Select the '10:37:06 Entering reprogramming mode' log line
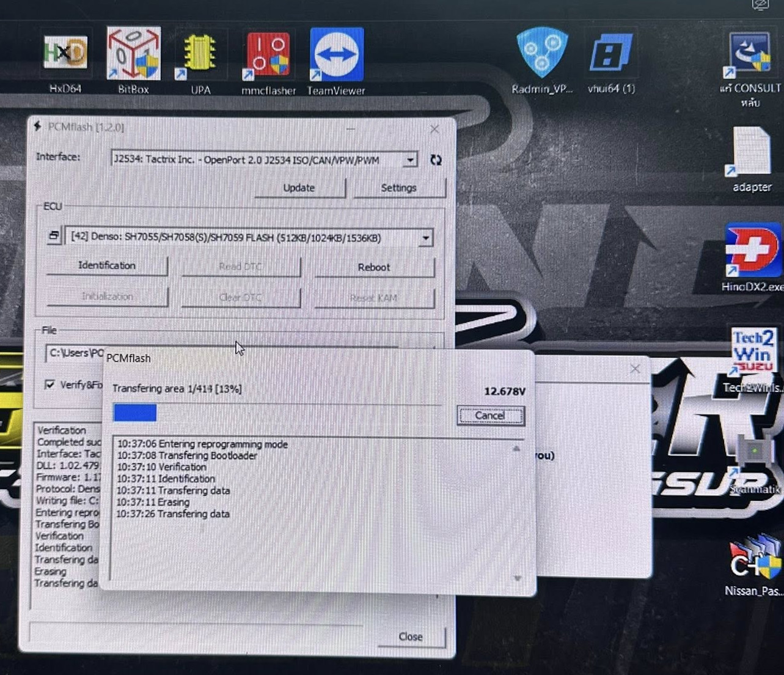Viewport: 784px width, 675px height. pyautogui.click(x=202, y=444)
